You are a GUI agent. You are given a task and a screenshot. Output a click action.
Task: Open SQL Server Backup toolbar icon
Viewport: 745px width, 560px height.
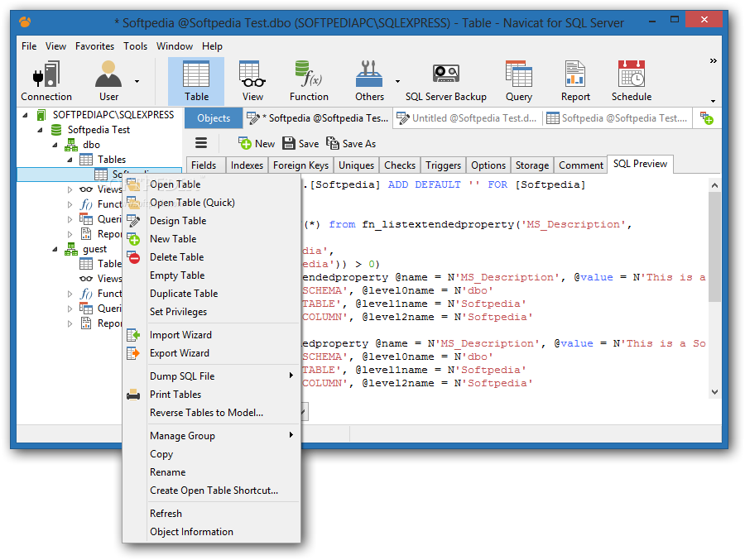(445, 81)
